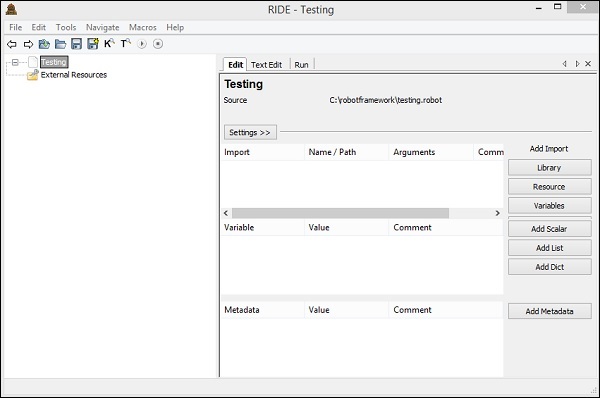The width and height of the screenshot is (600, 398).
Task: Stop test run with the stop icon
Action: click(x=158, y=44)
